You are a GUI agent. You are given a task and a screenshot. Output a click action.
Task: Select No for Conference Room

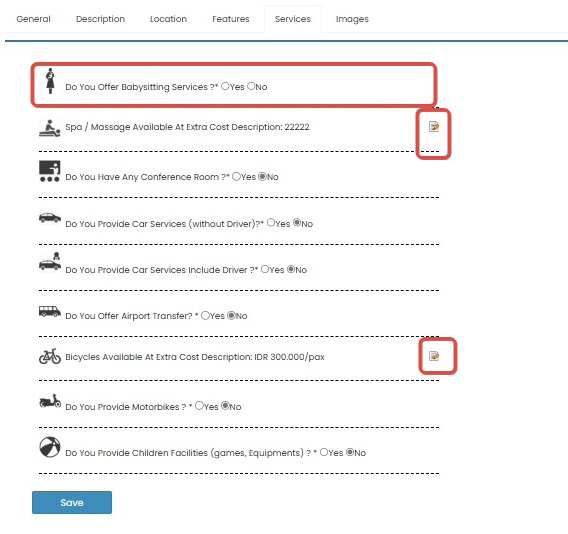[x=262, y=176]
